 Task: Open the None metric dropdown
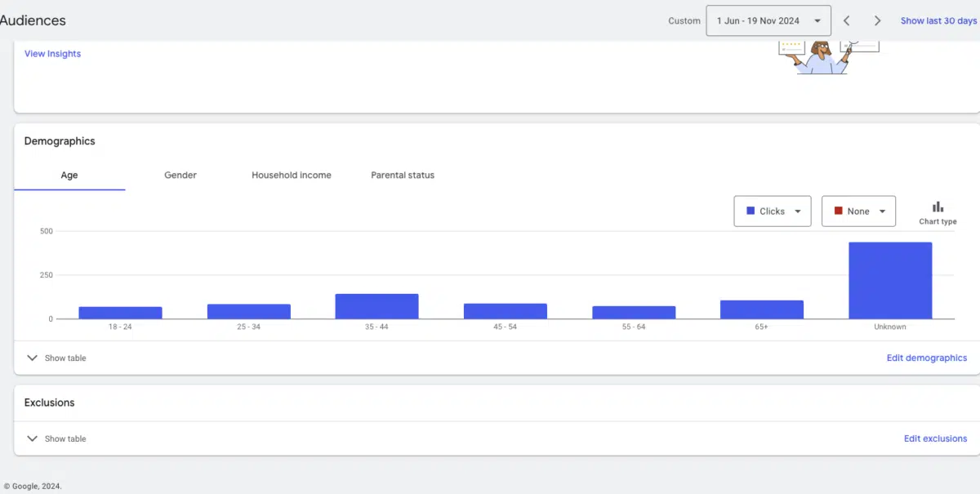(858, 211)
